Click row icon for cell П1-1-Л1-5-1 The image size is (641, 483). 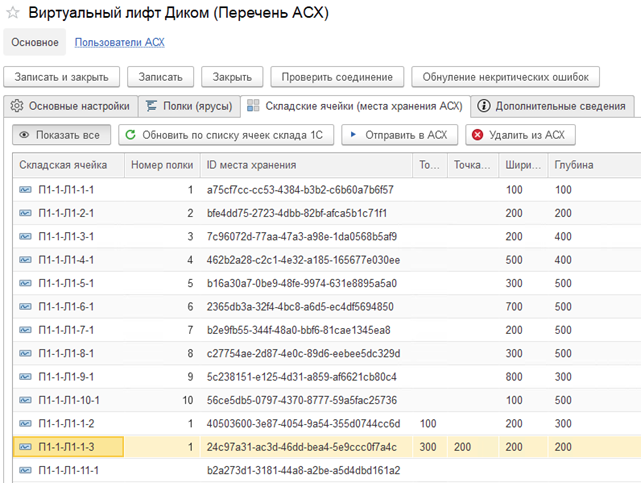(x=25, y=283)
